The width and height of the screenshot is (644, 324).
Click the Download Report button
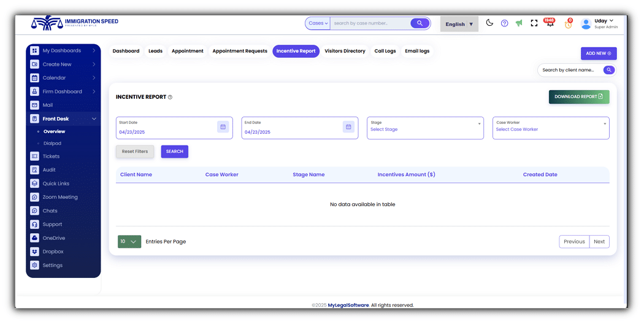coord(579,96)
